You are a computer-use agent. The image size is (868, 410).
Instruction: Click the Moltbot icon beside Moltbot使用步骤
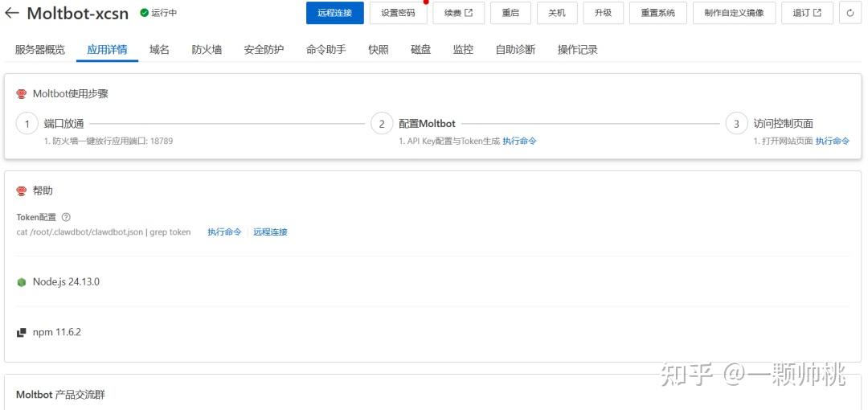[x=22, y=94]
